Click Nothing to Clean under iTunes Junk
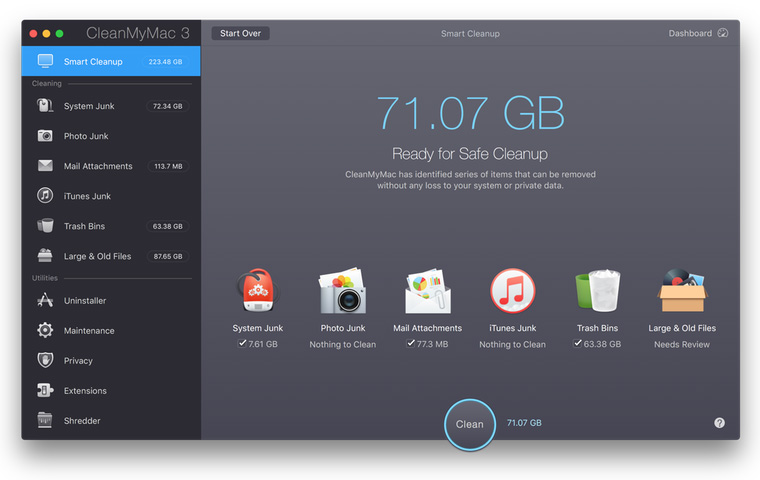 pos(512,344)
